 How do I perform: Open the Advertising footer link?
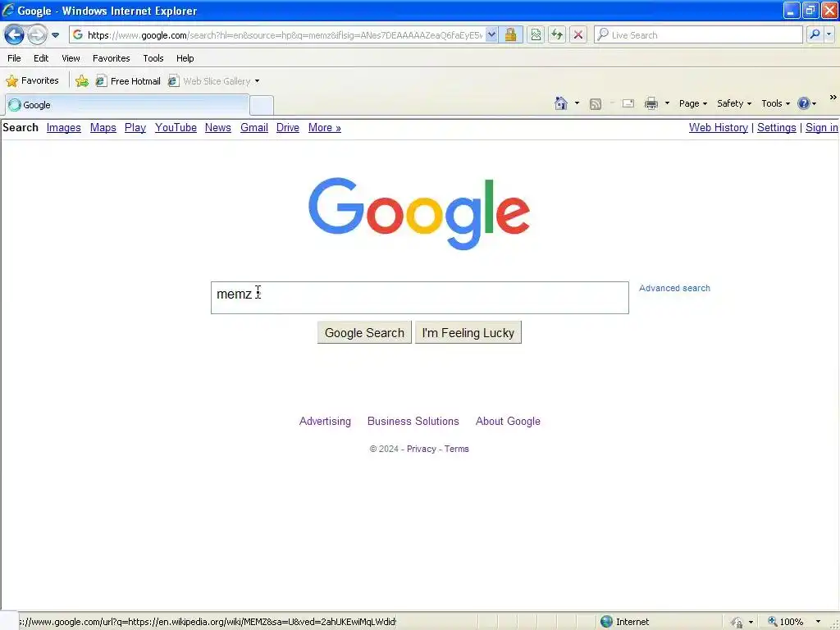pos(325,421)
